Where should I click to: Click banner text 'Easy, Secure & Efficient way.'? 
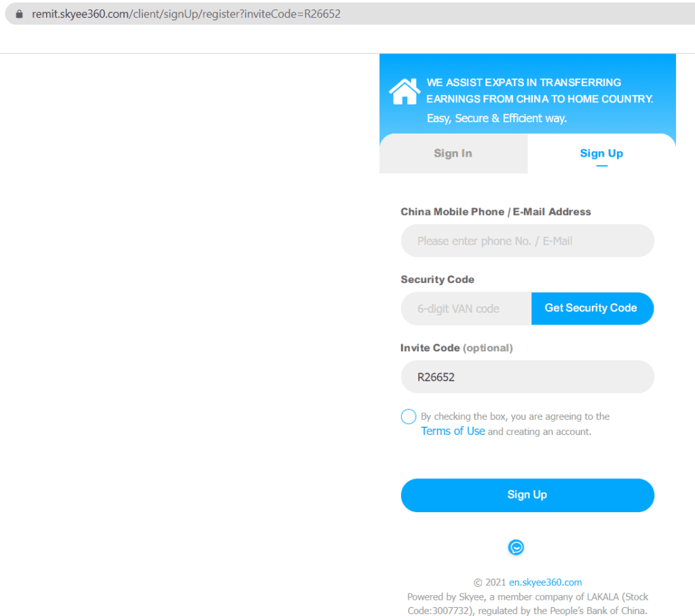497,118
